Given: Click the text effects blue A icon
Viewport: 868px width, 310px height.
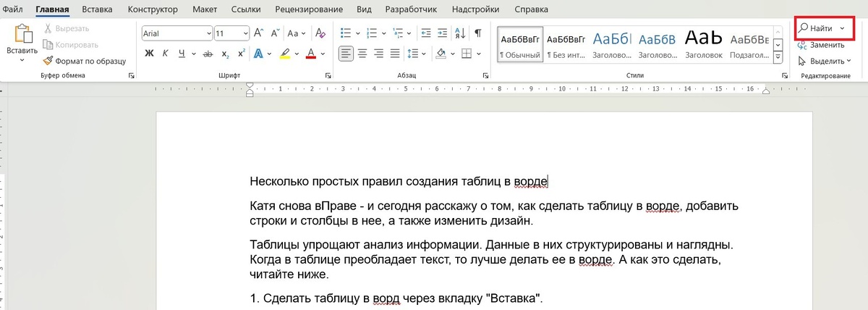Looking at the screenshot, I should coord(258,54).
